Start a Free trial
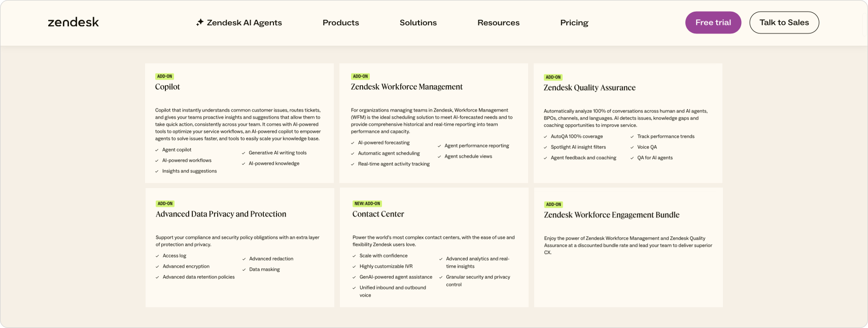868x328 pixels. pos(713,23)
